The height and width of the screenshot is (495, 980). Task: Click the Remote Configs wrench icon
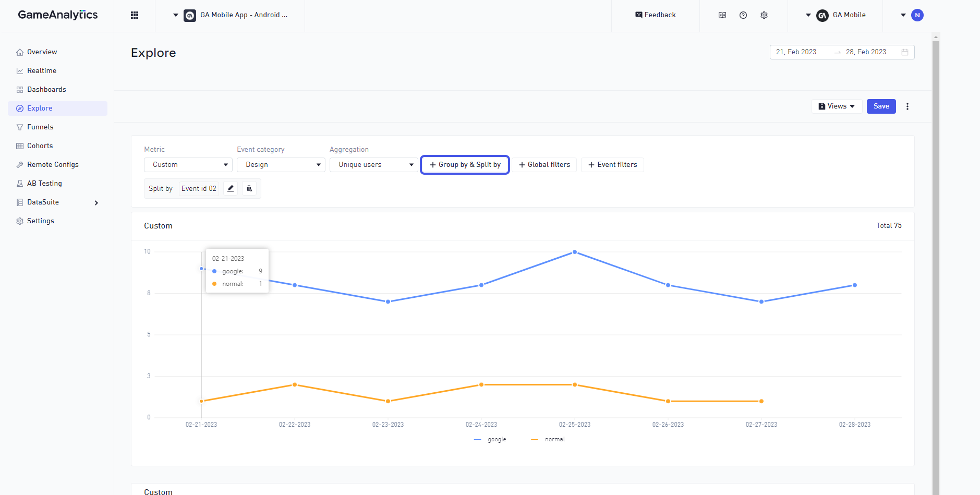click(20, 165)
